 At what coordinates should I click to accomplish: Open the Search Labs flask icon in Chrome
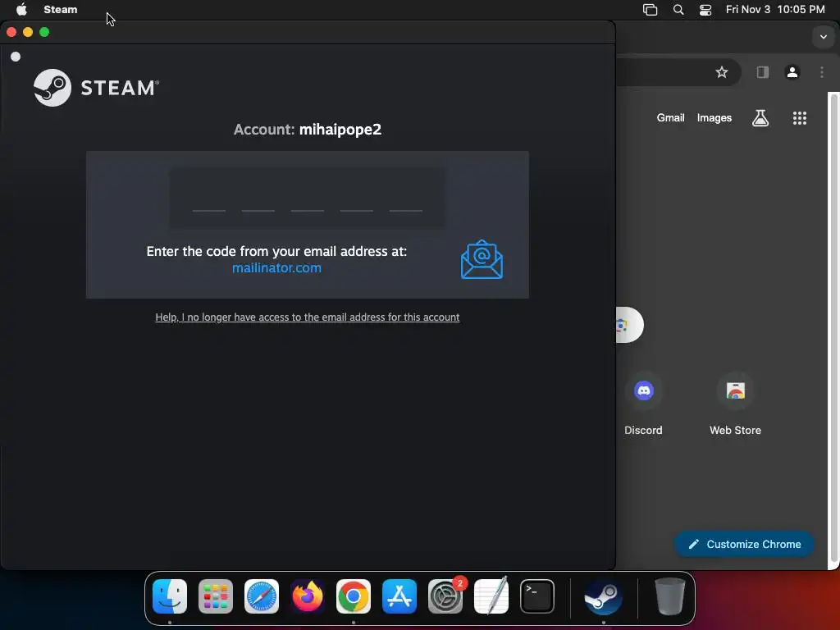click(760, 118)
